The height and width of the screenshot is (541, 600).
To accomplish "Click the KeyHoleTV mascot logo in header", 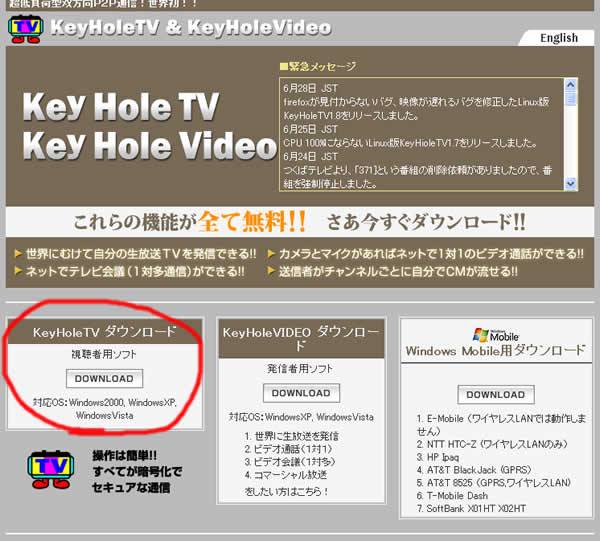I will pos(25,29).
